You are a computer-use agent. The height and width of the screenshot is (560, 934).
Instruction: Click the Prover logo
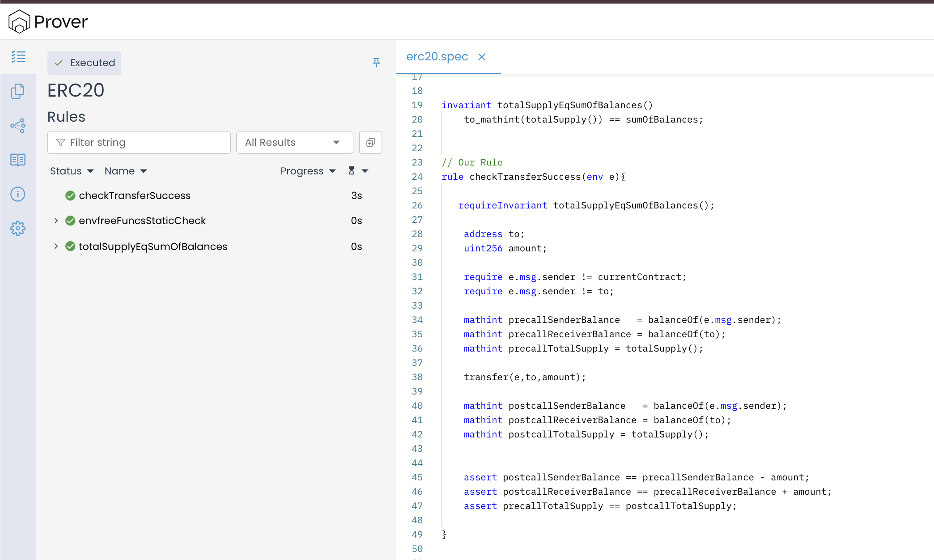pos(48,21)
